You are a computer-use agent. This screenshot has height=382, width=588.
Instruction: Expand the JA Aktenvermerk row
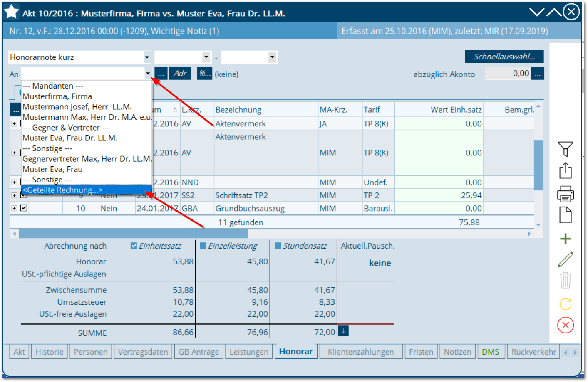(x=14, y=123)
